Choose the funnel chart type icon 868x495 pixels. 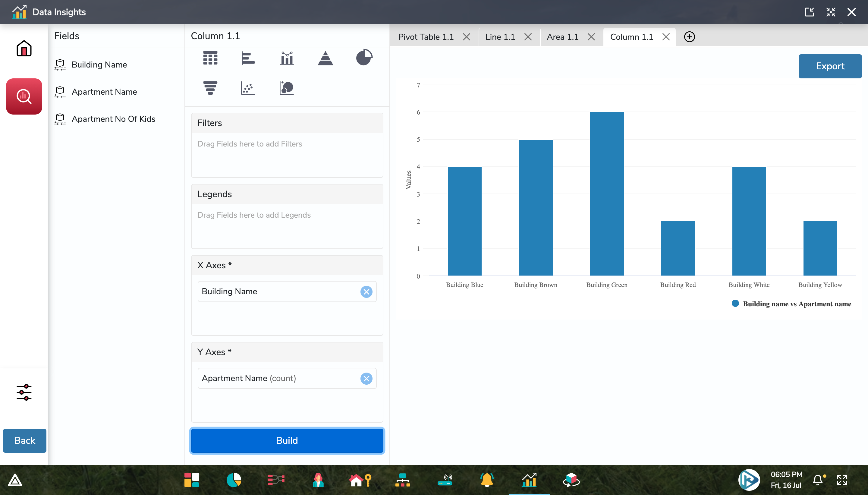click(x=210, y=88)
